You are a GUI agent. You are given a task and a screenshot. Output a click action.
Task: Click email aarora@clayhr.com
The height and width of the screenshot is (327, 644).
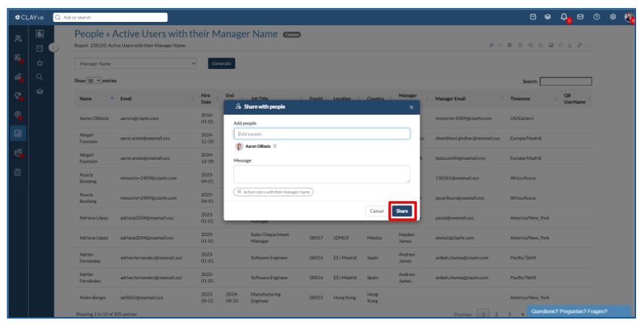[x=139, y=118]
